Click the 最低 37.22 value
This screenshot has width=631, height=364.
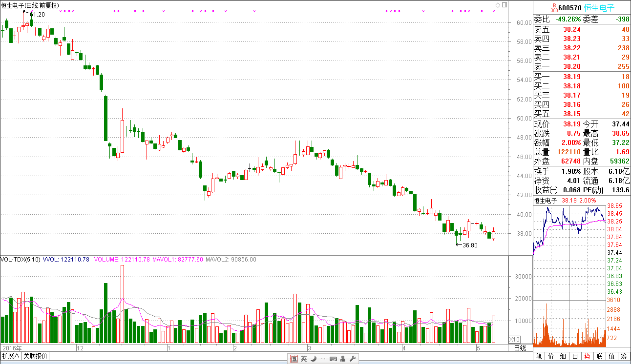click(x=620, y=143)
